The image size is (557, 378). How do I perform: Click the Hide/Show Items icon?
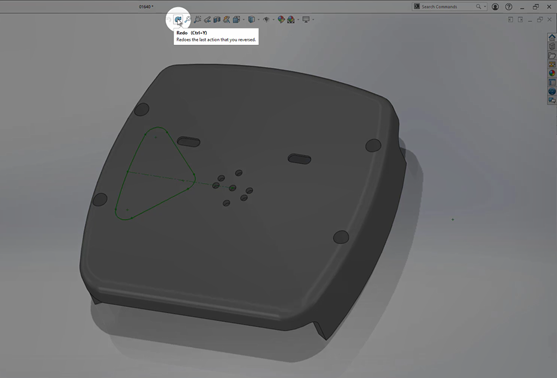pyautogui.click(x=266, y=20)
